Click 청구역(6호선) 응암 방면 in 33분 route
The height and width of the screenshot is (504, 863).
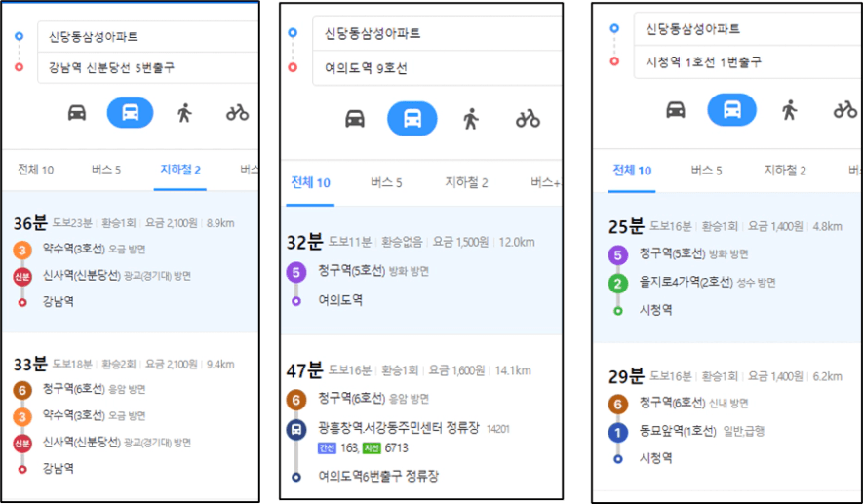pyautogui.click(x=95, y=390)
